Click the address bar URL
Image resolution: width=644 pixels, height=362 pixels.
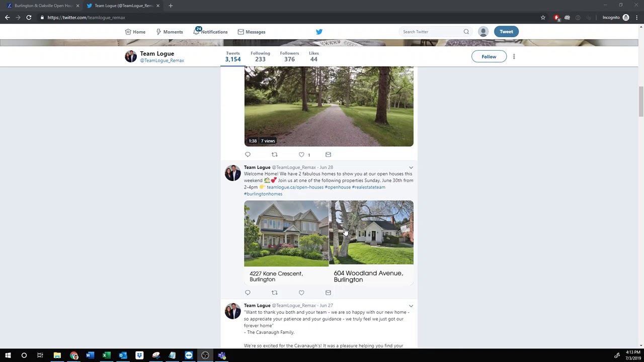coord(86,18)
